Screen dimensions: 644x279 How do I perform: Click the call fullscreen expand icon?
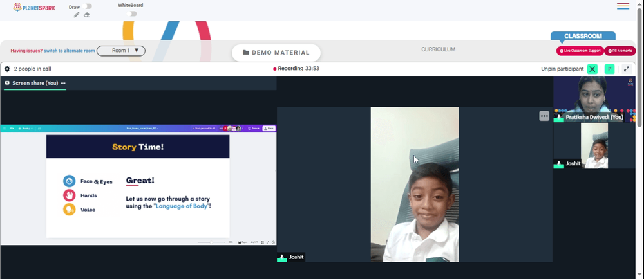coord(627,69)
